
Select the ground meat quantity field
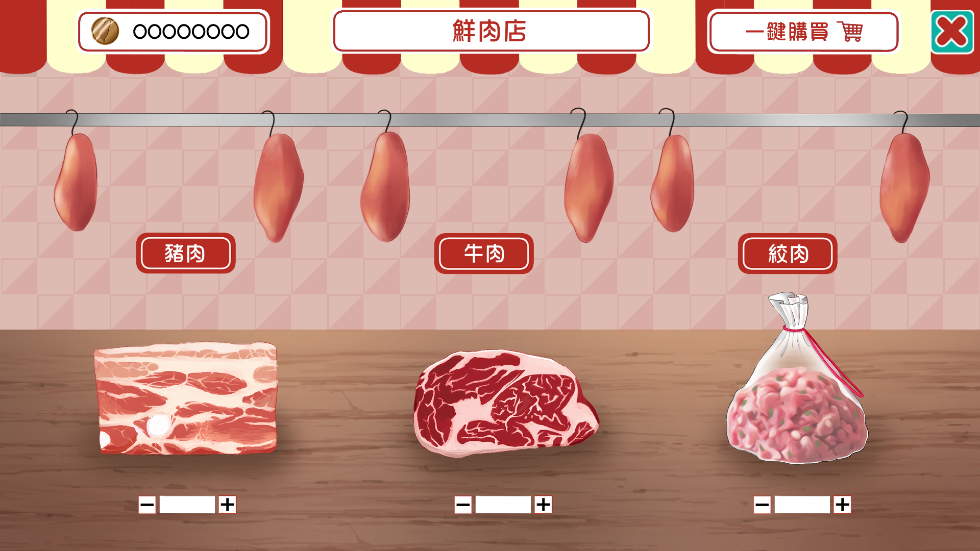click(x=802, y=505)
